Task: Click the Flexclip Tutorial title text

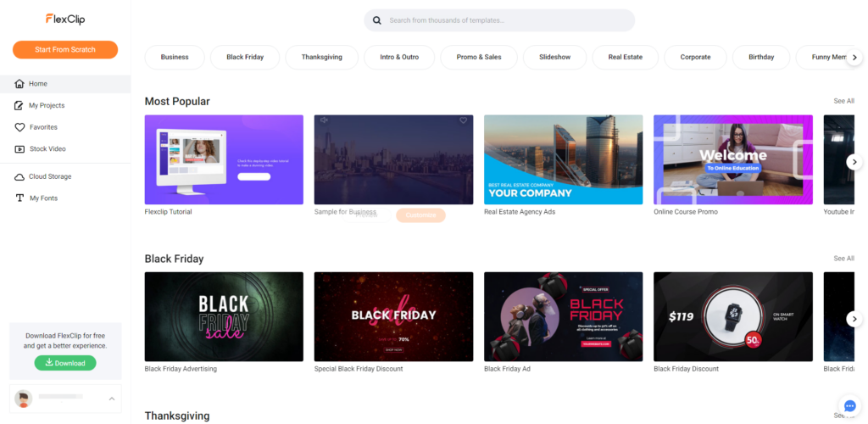Action: point(169,212)
